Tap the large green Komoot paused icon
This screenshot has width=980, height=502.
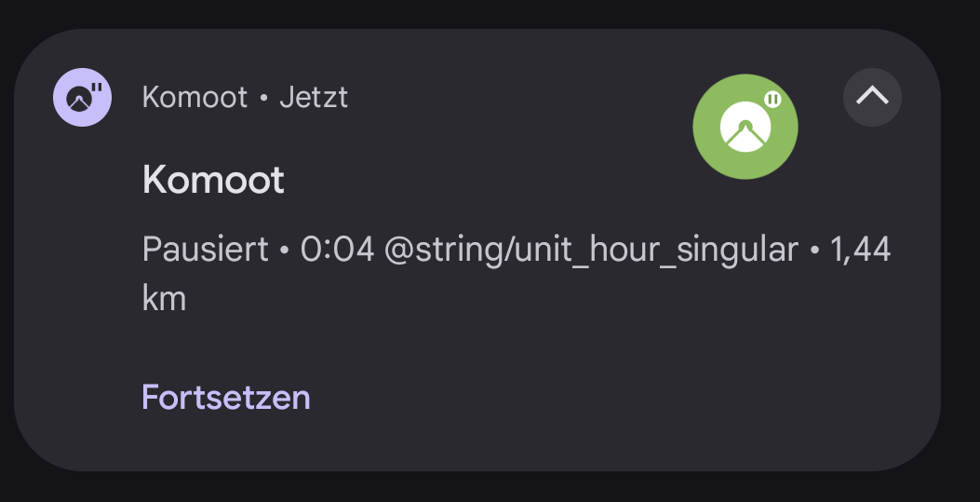click(745, 127)
